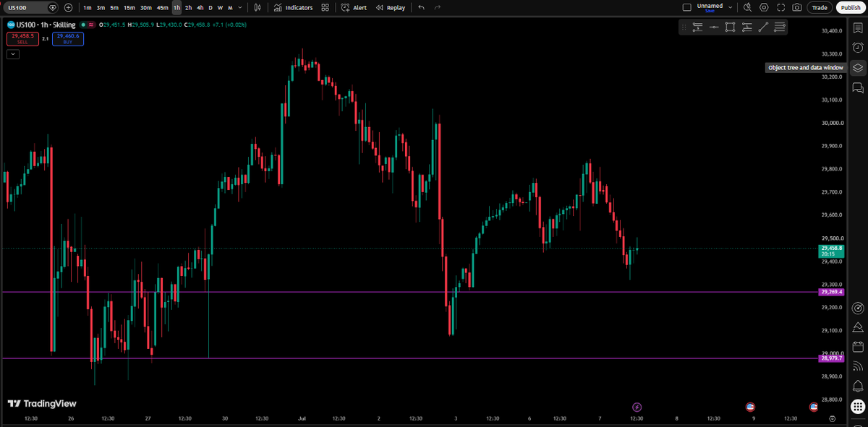
Task: Expand the layout manage dropdown arrow
Action: pyautogui.click(x=731, y=7)
